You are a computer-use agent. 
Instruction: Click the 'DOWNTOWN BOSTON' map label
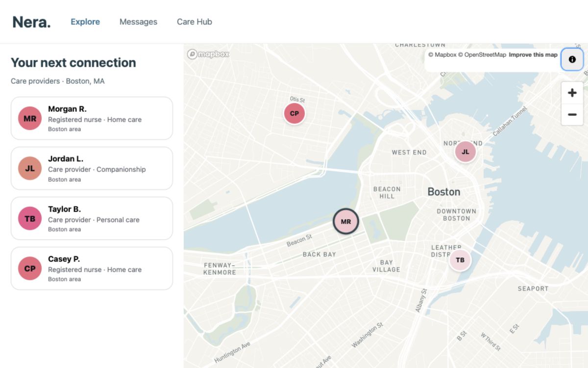[457, 214]
